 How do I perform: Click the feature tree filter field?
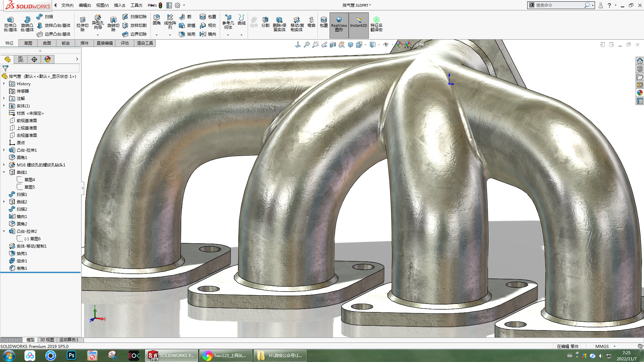pyautogui.click(x=41, y=68)
